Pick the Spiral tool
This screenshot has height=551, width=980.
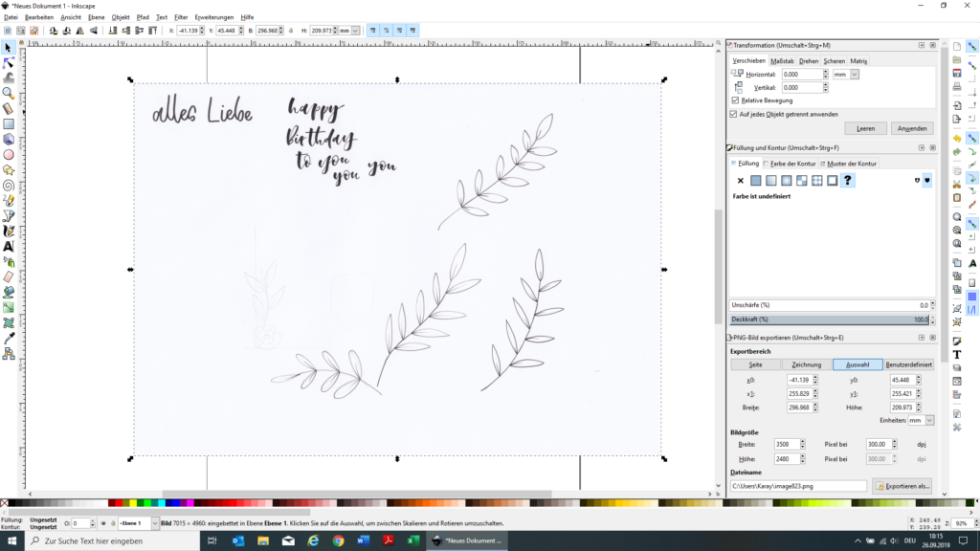coord(9,185)
